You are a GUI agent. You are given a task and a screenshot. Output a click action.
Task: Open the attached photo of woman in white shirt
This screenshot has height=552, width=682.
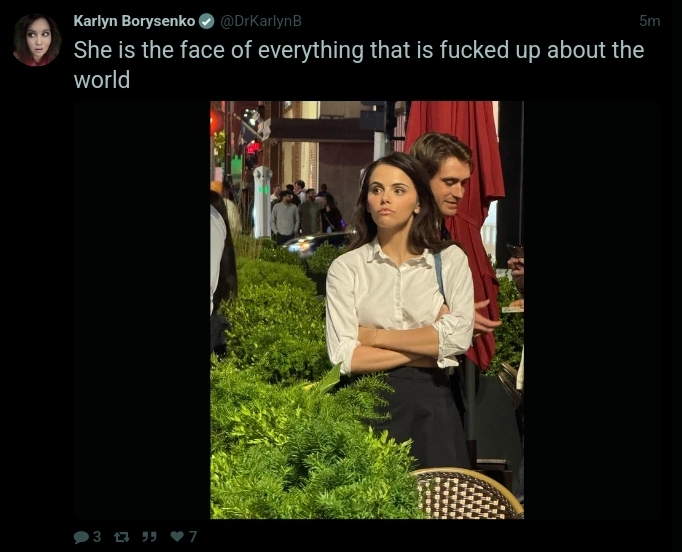(367, 310)
